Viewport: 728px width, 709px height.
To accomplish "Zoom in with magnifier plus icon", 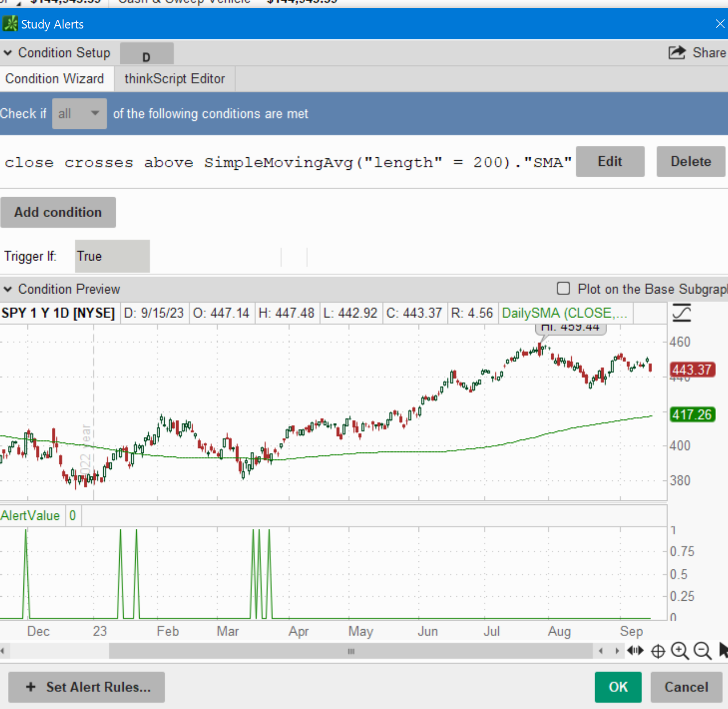I will pos(680,651).
